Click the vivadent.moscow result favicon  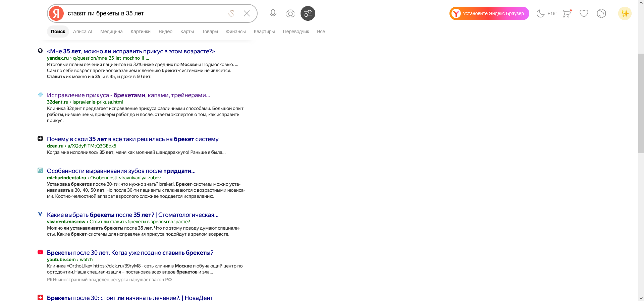[x=40, y=214]
